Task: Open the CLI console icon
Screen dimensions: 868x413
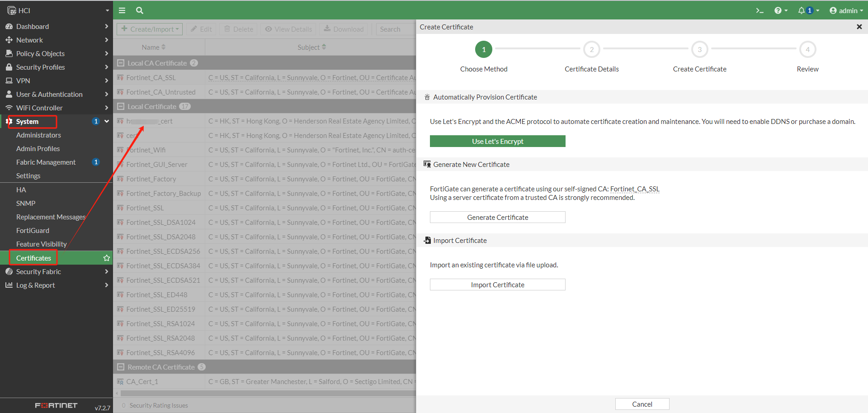Action: 759,10
